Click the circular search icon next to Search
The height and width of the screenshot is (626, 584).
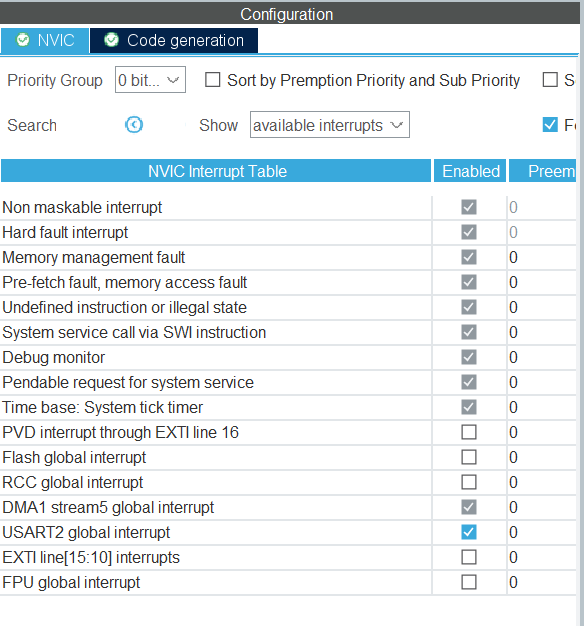(134, 125)
